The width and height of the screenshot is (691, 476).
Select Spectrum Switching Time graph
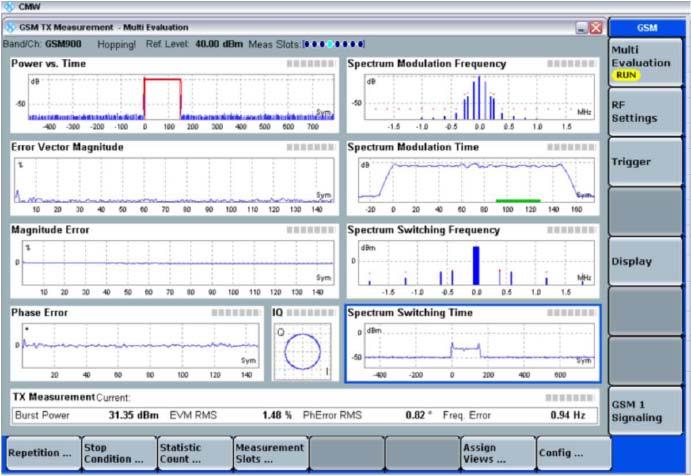point(473,344)
